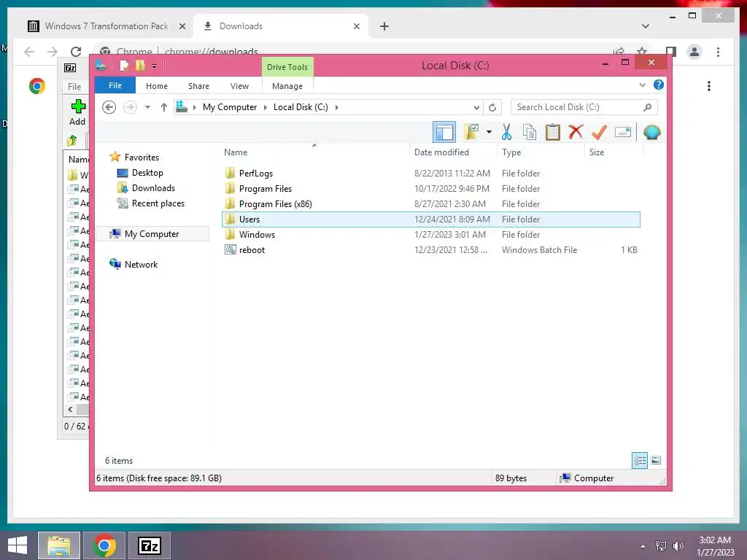Select Recent places in the navigation pane
The image size is (747, 560).
[x=158, y=203]
